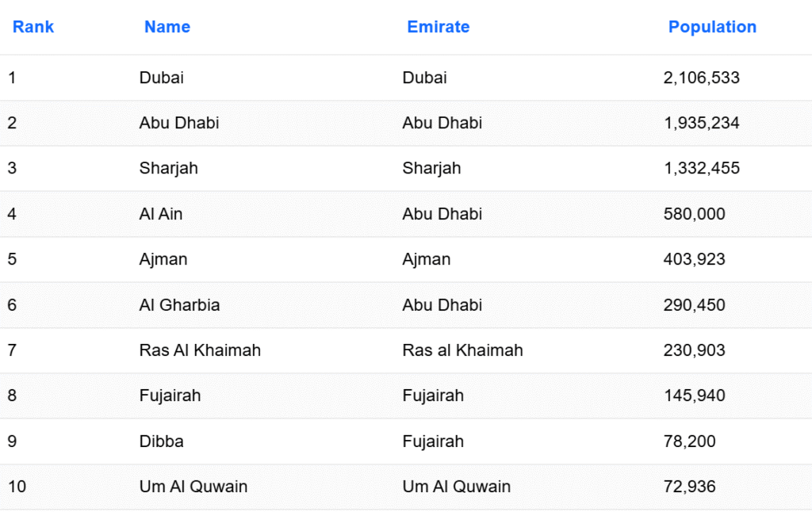812x512 pixels.
Task: Click the Ajman emirate cell
Action: coord(426,259)
